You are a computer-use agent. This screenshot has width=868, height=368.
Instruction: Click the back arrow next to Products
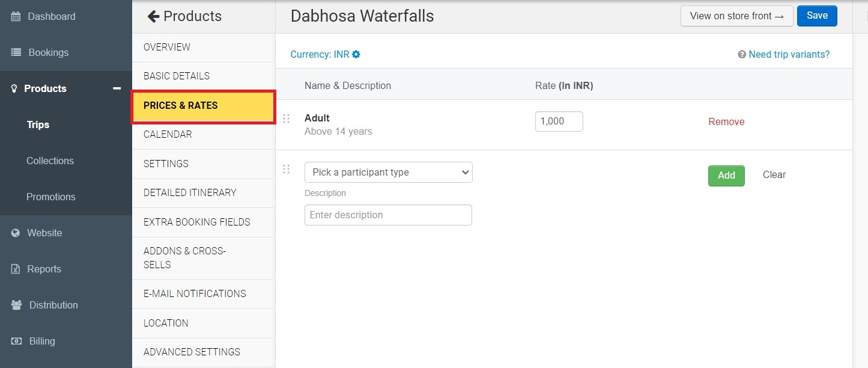pyautogui.click(x=153, y=16)
